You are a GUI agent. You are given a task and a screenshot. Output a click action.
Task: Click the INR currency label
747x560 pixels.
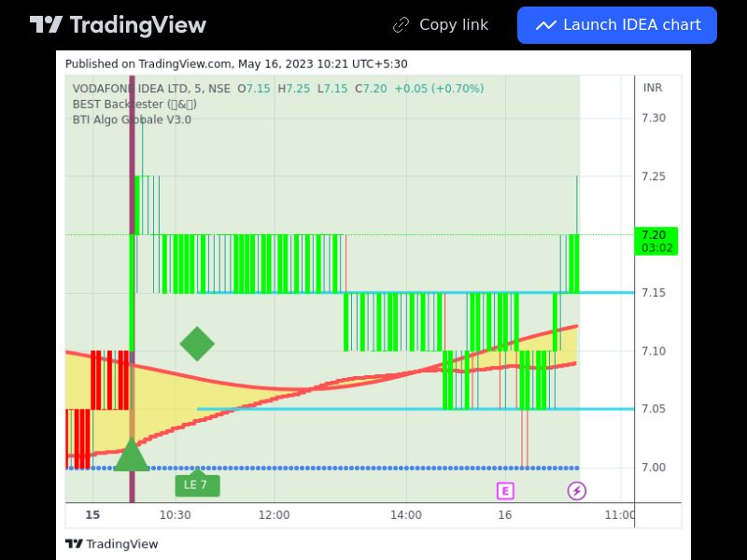tap(653, 88)
